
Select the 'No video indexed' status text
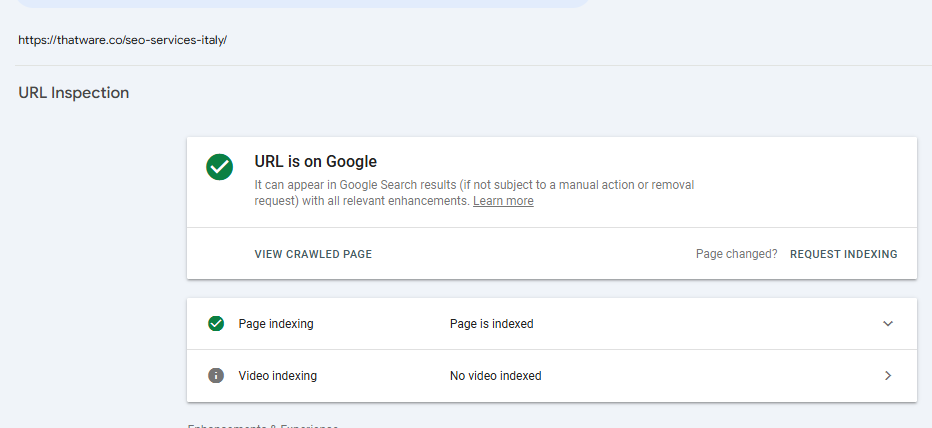[496, 376]
